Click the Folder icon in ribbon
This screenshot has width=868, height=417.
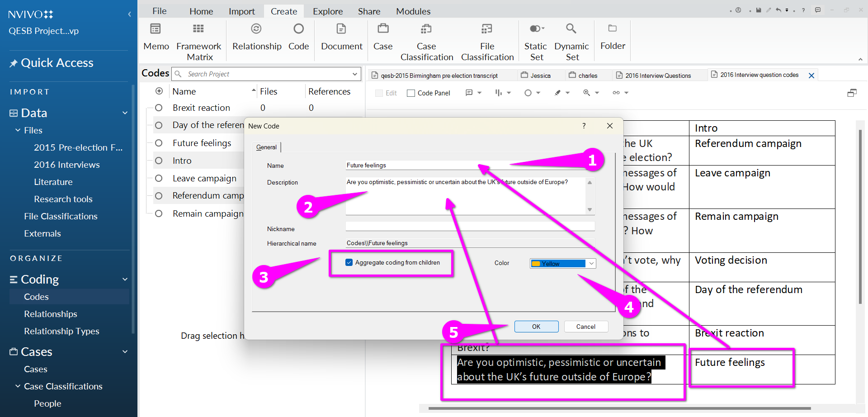[x=613, y=29]
